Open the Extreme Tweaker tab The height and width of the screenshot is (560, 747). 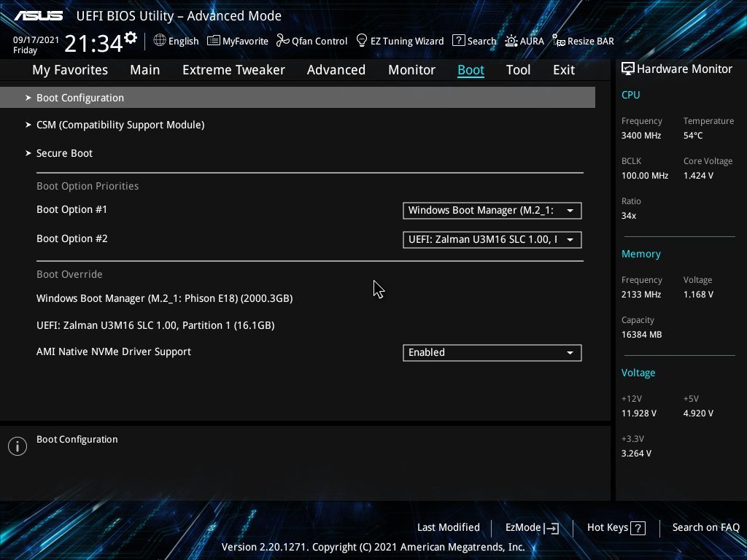[233, 70]
